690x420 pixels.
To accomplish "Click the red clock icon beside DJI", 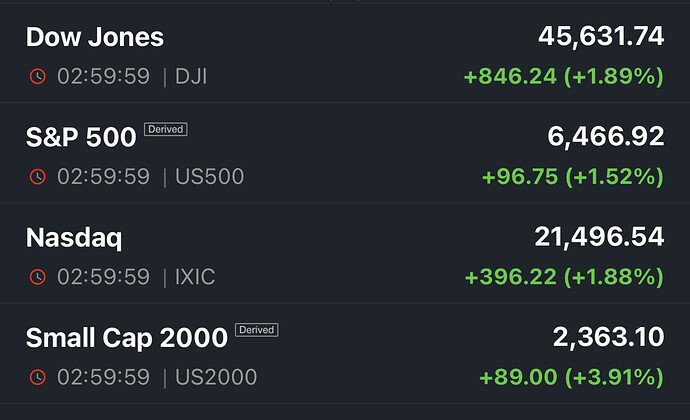I will pyautogui.click(x=38, y=76).
